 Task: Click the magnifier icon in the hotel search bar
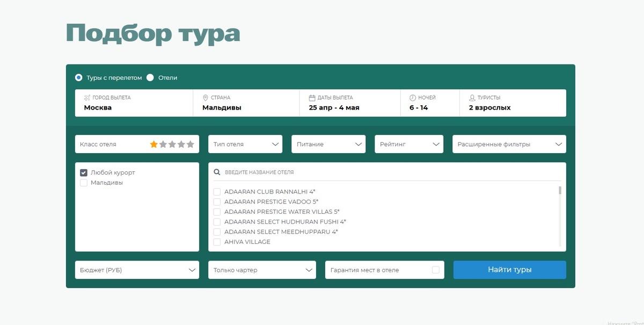click(217, 172)
